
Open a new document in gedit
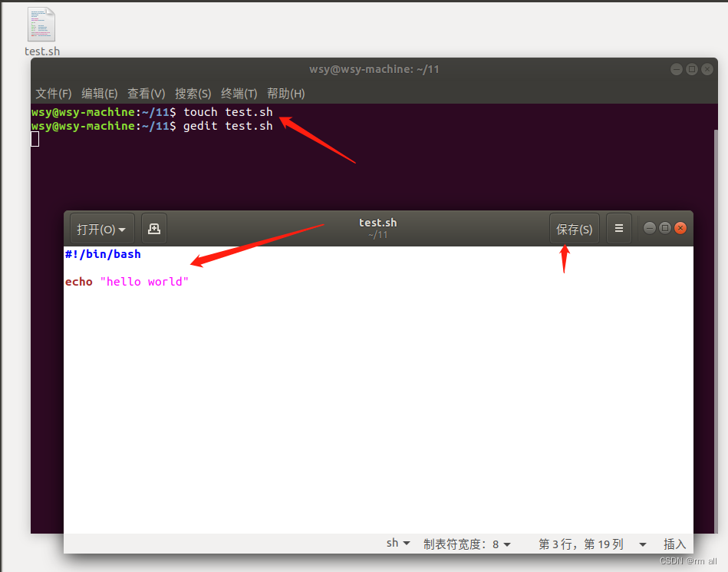click(x=153, y=228)
